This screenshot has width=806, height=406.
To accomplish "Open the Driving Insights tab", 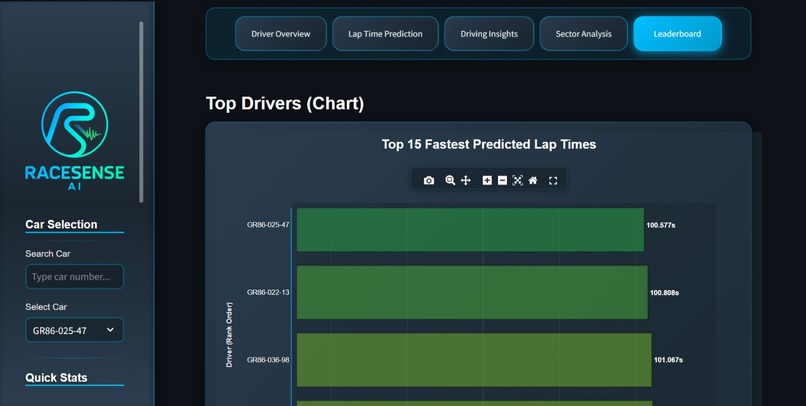I will point(489,34).
